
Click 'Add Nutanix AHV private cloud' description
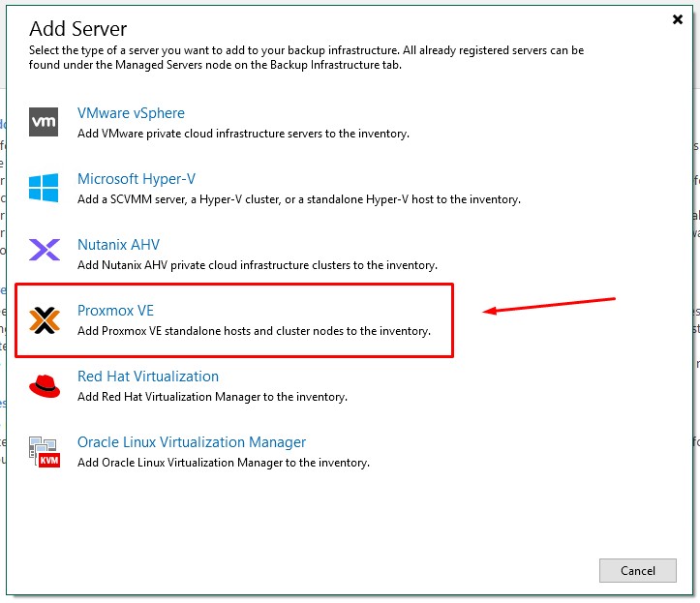click(x=257, y=265)
